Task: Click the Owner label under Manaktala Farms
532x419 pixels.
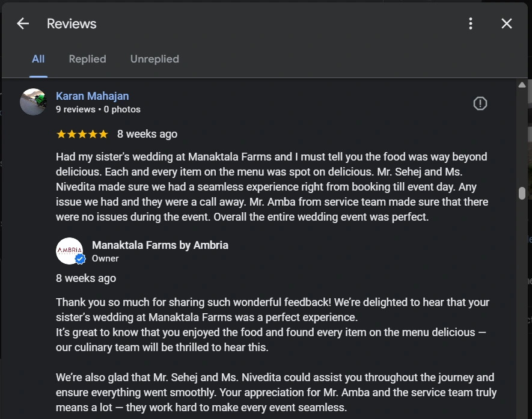Action: (105, 258)
